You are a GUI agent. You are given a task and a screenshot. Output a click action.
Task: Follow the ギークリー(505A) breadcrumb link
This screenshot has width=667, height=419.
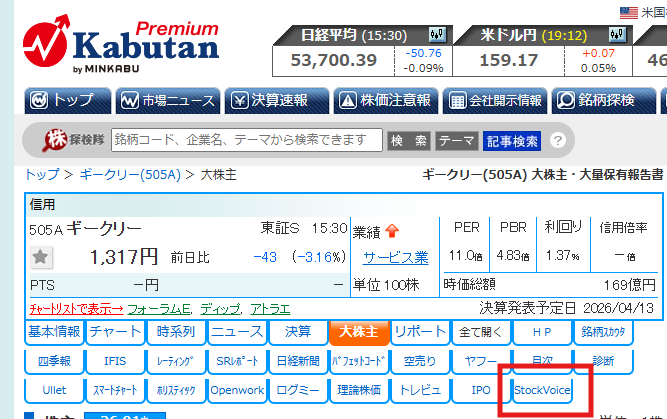[x=130, y=174]
